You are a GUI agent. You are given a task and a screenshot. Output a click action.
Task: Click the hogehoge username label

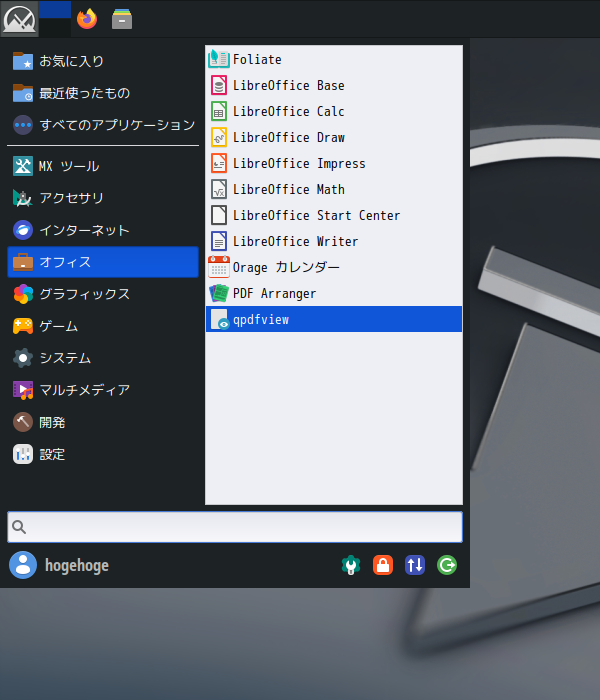pos(77,566)
